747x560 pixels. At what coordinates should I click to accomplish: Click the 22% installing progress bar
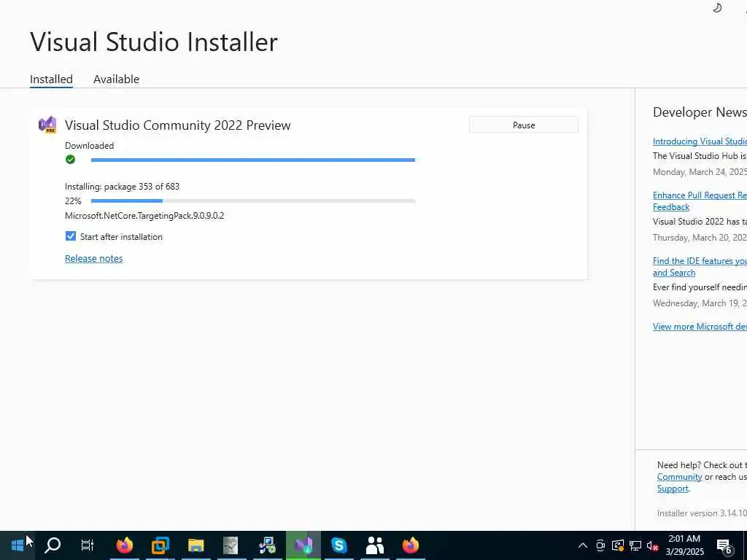point(253,201)
